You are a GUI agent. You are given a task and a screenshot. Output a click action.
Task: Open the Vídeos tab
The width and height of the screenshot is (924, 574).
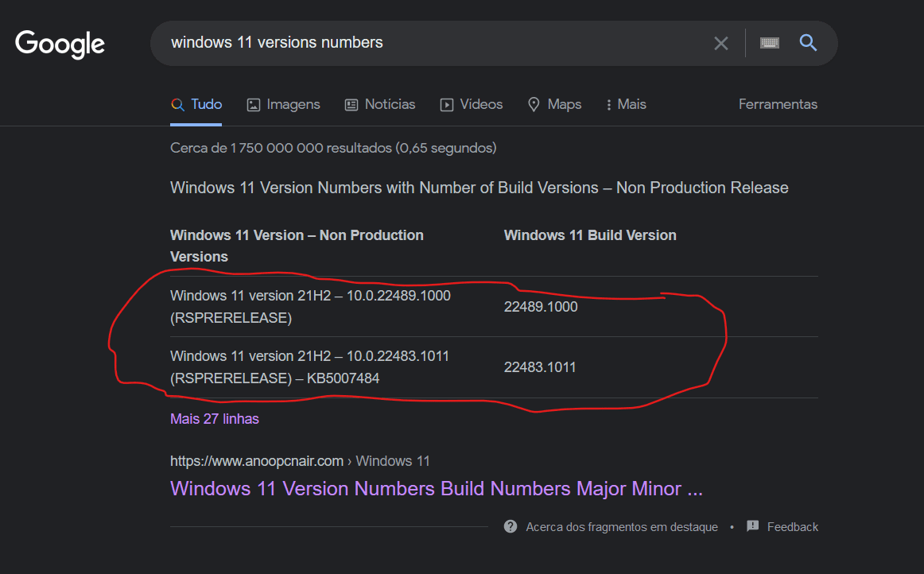tap(472, 104)
